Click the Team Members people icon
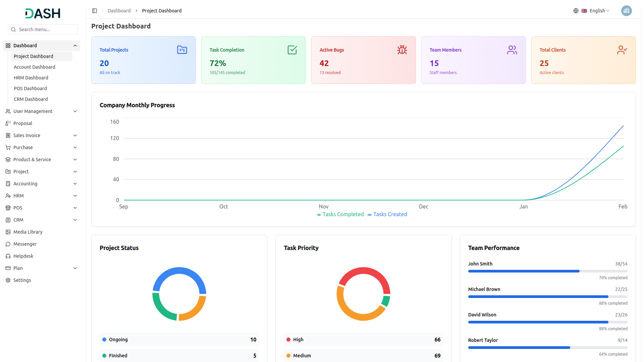Viewport: 644px width, 362px height. [x=512, y=50]
